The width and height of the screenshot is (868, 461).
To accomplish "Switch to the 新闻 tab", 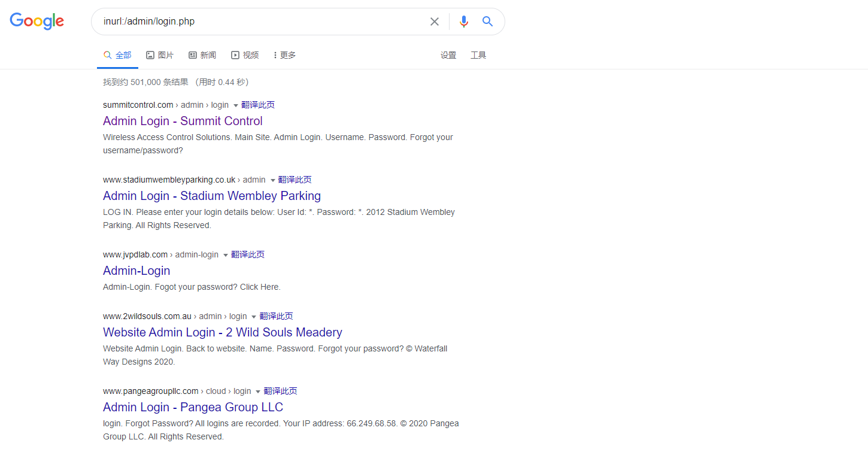I will tap(202, 55).
